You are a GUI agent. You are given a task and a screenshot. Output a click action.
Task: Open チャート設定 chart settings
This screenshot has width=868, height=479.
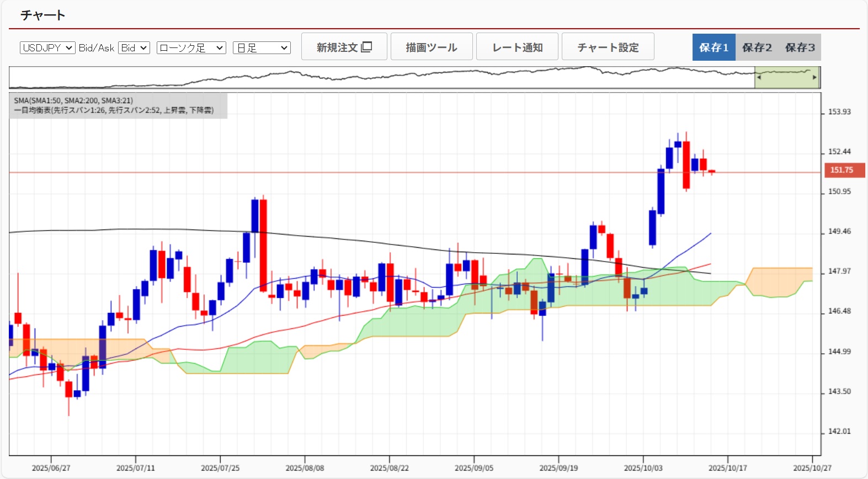608,47
